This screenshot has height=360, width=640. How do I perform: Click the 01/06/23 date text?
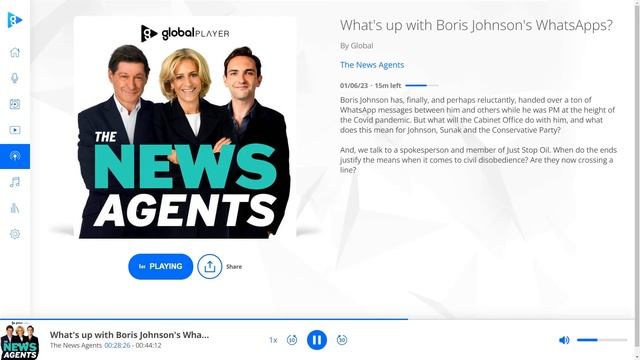353,86
